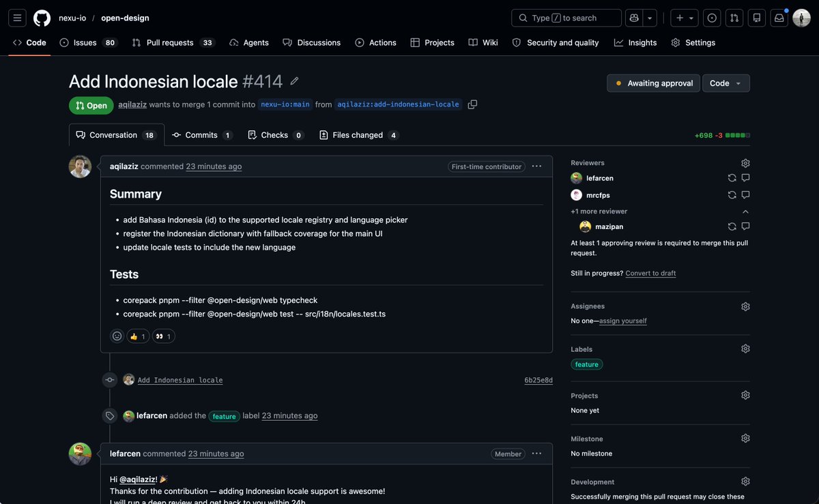The width and height of the screenshot is (819, 504).
Task: Open the create new plus menu
Action: tap(685, 18)
